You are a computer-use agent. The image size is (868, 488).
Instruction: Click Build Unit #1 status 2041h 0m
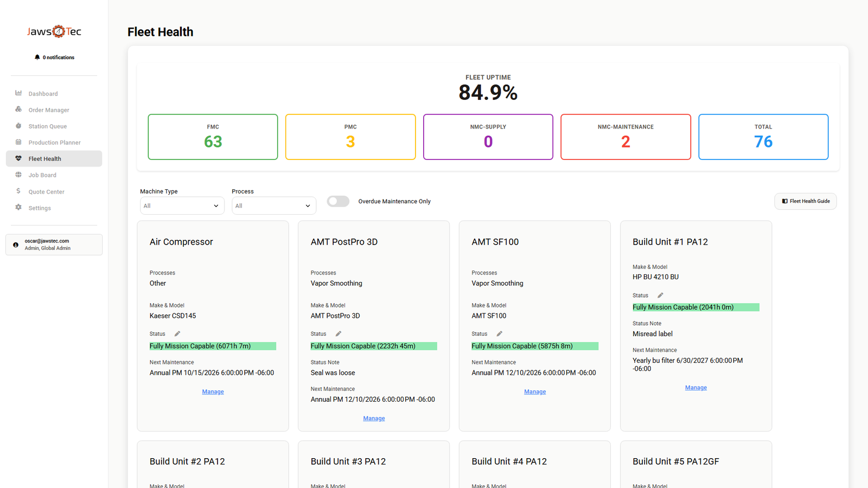pos(696,307)
